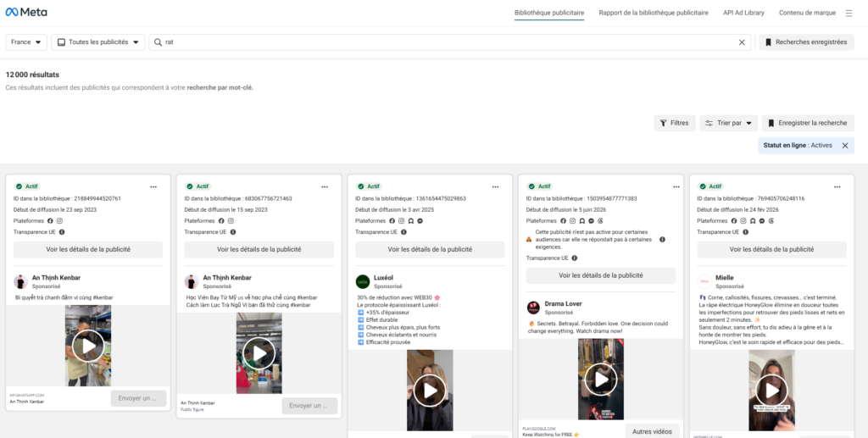The image size is (868, 438).
Task: Open Luxéol advertiser name link
Action: 384,278
